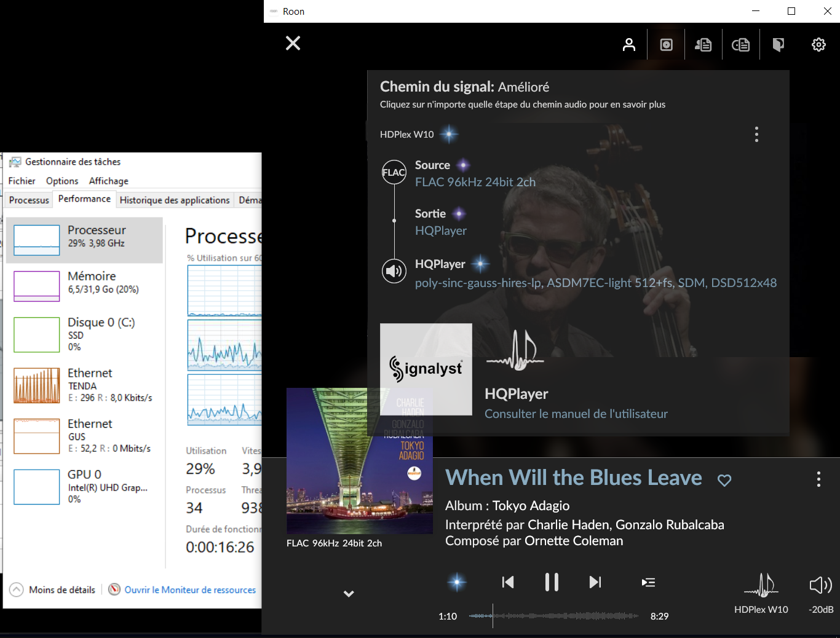Click the FLAC source icon in signal path

click(x=394, y=172)
